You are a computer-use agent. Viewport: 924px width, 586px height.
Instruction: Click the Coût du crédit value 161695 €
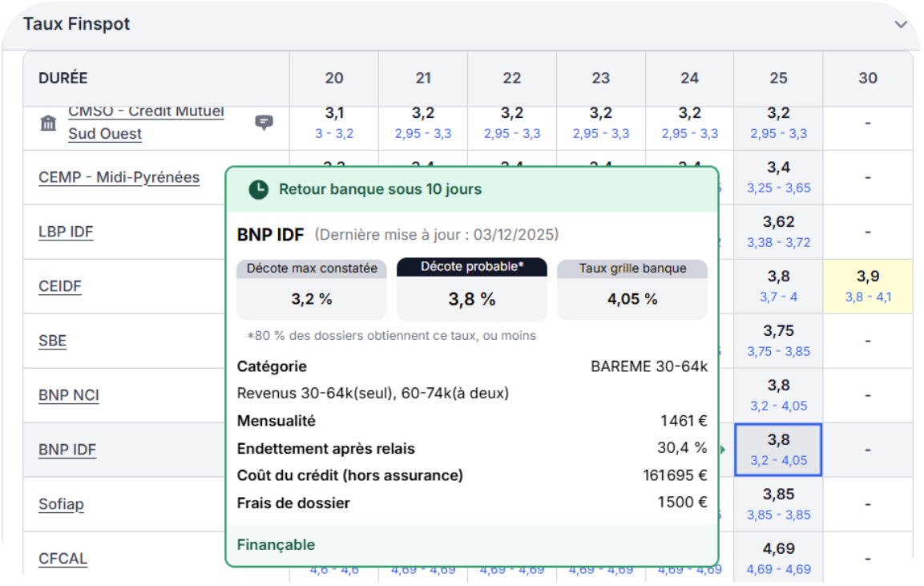pos(675,475)
